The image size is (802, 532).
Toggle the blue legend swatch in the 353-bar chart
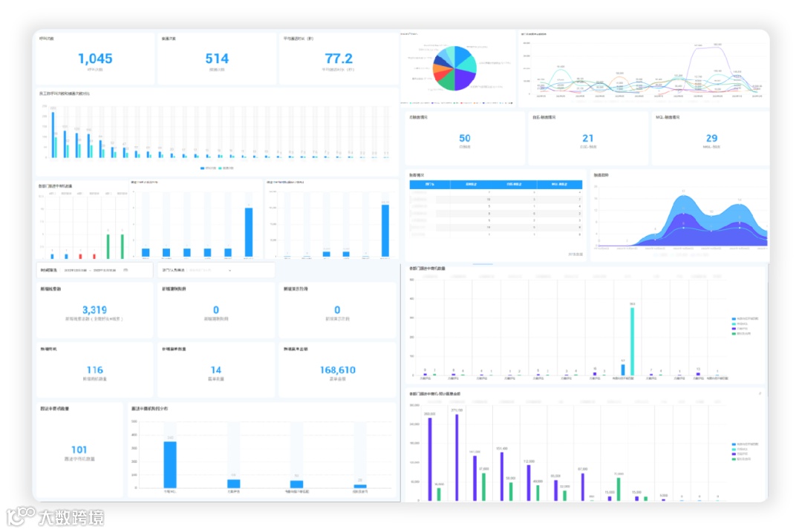[x=734, y=318]
